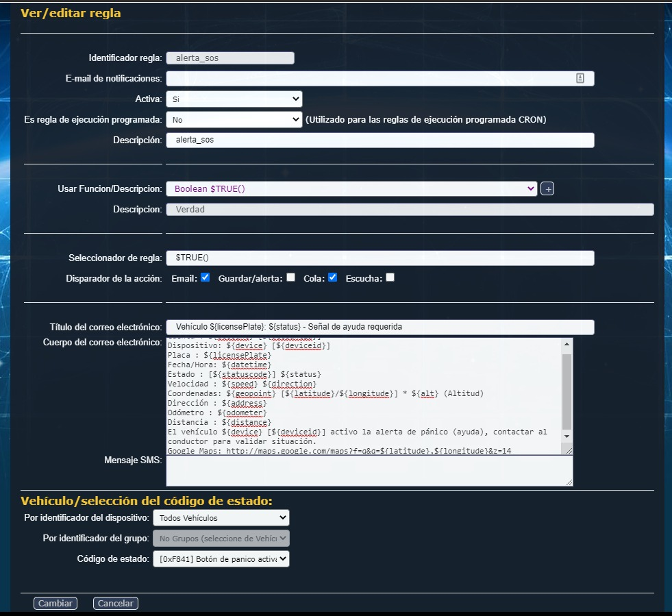672x616 pixels.
Task: Open the device identifier Todos Vehículos dropdown
Action: pyautogui.click(x=221, y=517)
